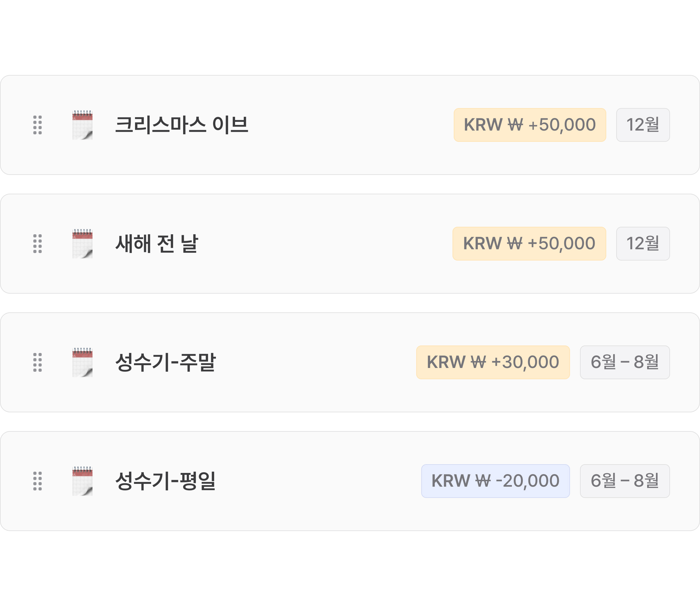Viewport: 700px width, 606px height.
Task: Click calendar icon next to 크리스마스 이브
Action: click(82, 125)
